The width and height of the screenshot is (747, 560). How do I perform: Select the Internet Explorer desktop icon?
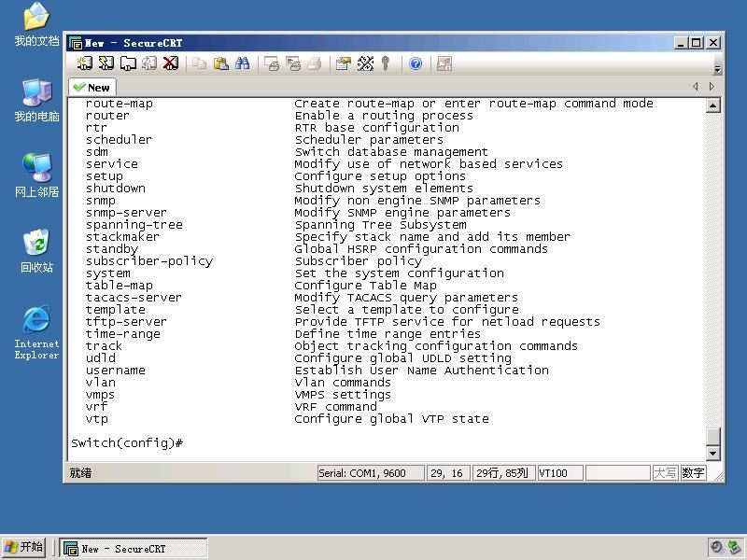point(36,332)
